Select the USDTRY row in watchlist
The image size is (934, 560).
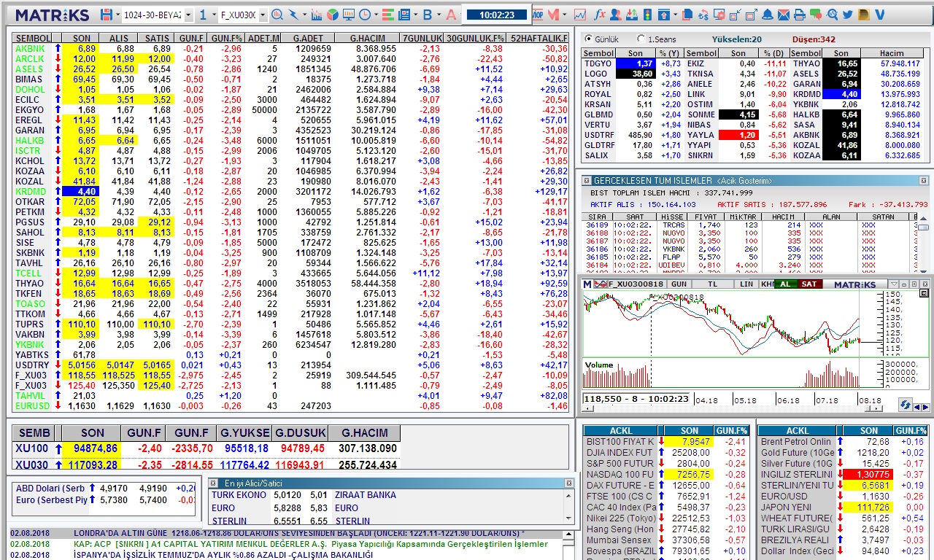click(x=291, y=365)
